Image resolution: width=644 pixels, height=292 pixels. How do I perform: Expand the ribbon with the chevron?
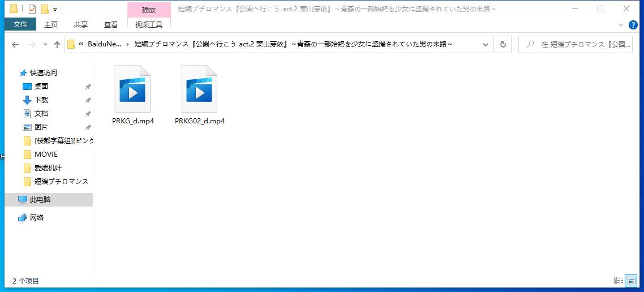(x=621, y=25)
